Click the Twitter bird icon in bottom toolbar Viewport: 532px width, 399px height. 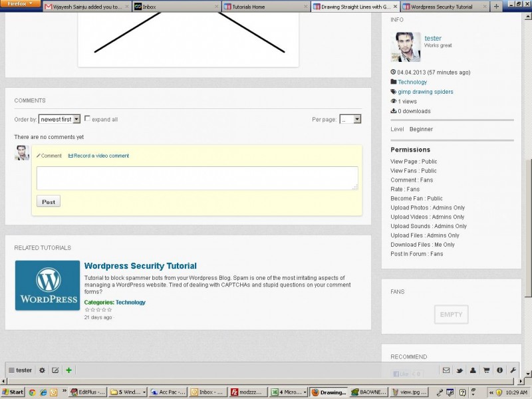pos(460,370)
